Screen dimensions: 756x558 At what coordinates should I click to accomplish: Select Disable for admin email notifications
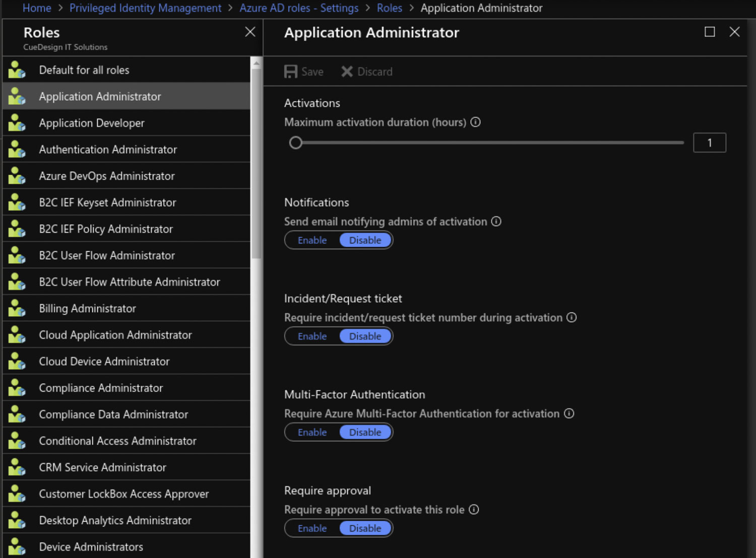(365, 240)
